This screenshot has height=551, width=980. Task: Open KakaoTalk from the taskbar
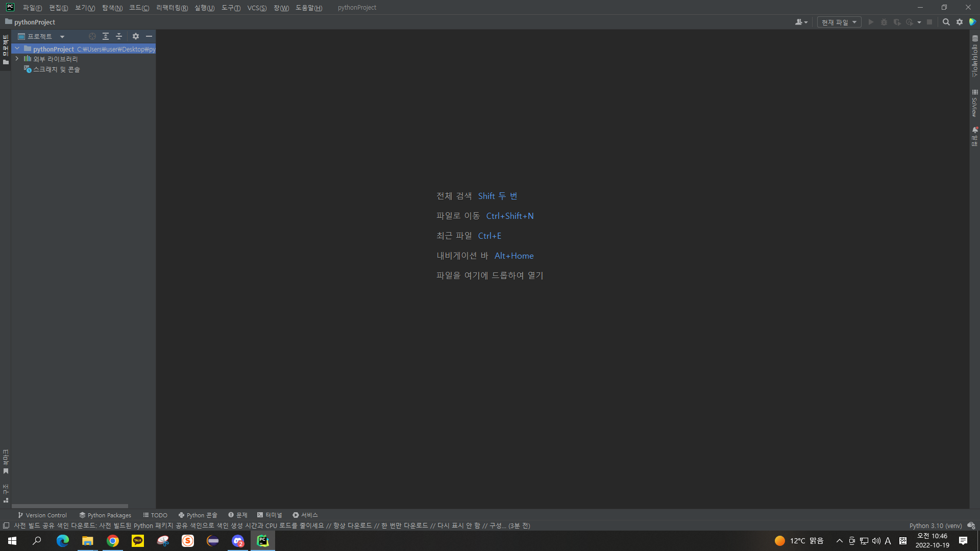138,541
